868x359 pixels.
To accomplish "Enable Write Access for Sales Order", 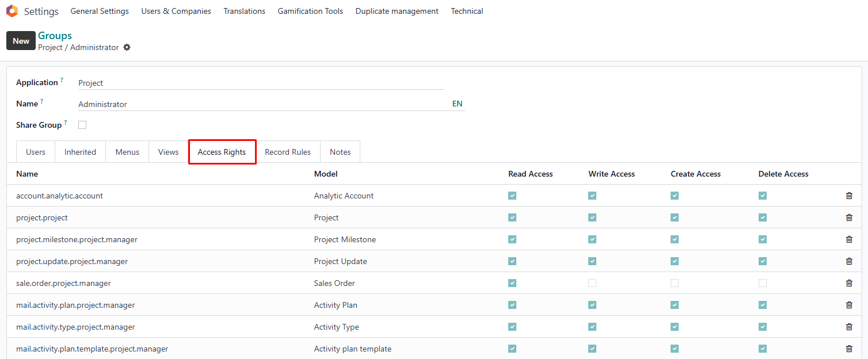I will pos(592,283).
